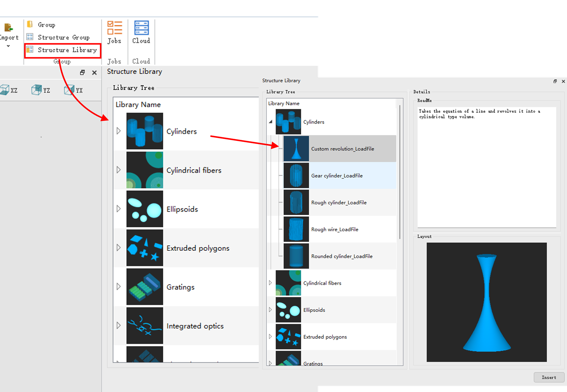Select Gear cylinder_LoadFile item
Image resolution: width=567 pixels, height=392 pixels.
pyautogui.click(x=337, y=176)
